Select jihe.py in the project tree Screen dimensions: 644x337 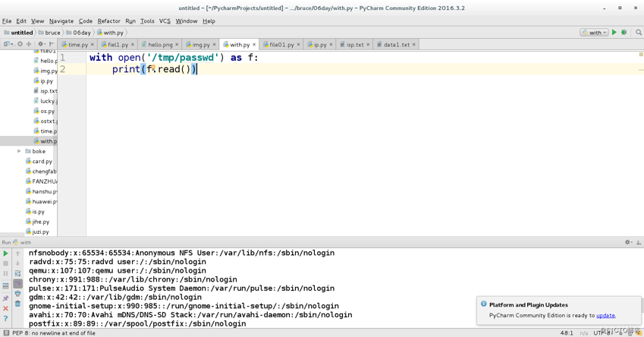pos(38,222)
